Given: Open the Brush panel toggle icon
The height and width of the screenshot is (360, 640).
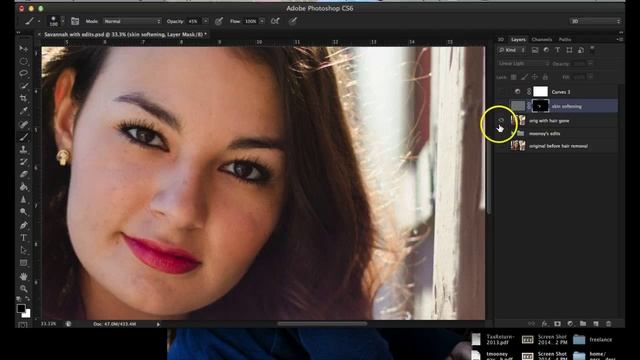Looking at the screenshot, I should click(x=75, y=21).
